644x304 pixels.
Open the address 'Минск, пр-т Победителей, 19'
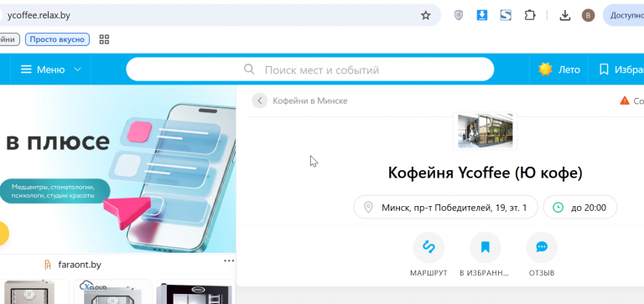(445, 208)
